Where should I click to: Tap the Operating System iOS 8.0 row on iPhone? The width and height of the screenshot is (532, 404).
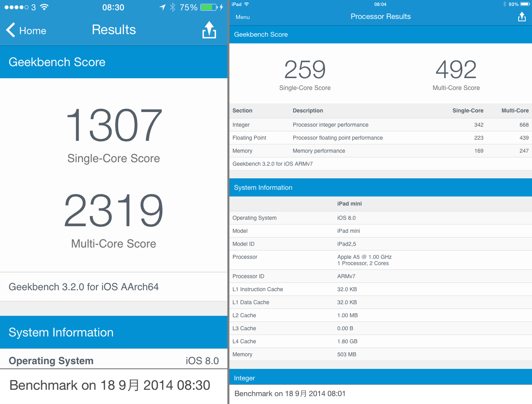point(113,361)
